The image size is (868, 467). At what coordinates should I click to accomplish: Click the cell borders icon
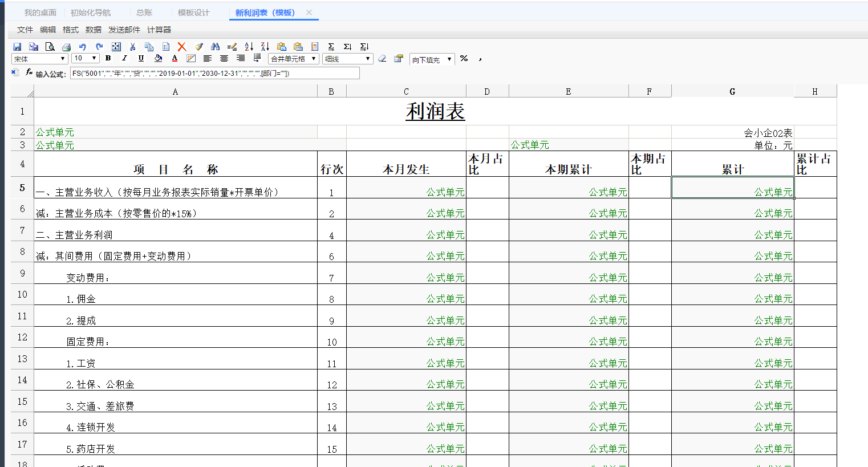coord(191,58)
